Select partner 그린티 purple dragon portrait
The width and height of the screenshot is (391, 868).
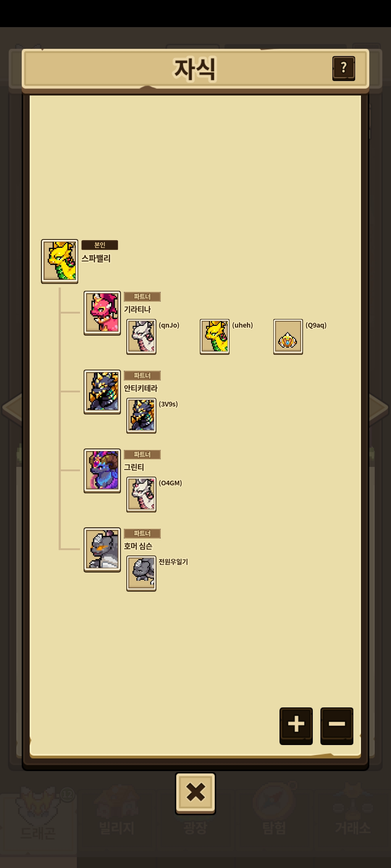[x=102, y=471]
